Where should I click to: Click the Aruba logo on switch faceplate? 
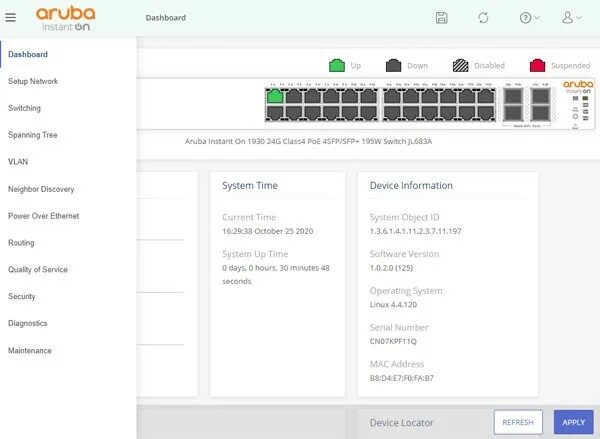578,86
